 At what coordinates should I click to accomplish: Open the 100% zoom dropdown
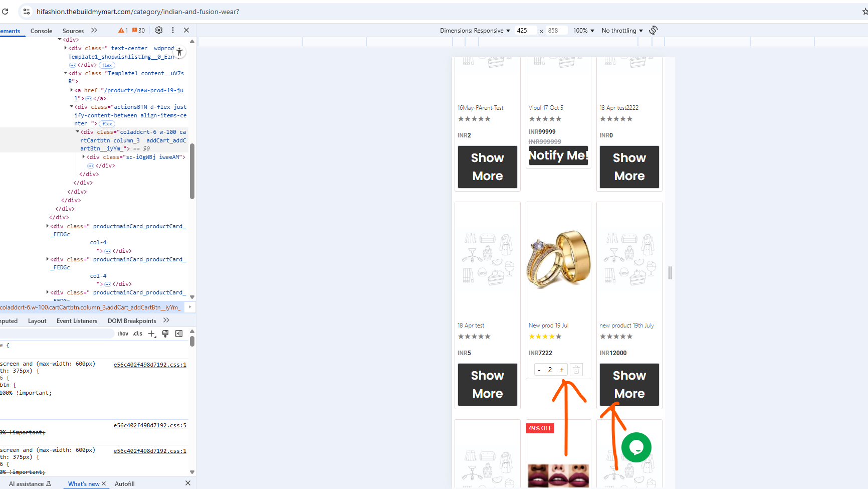584,31
